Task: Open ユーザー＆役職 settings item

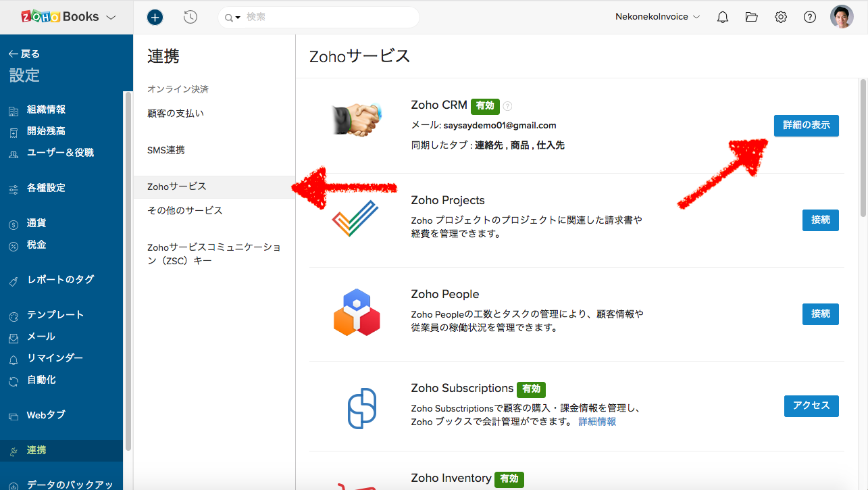Action: (61, 153)
